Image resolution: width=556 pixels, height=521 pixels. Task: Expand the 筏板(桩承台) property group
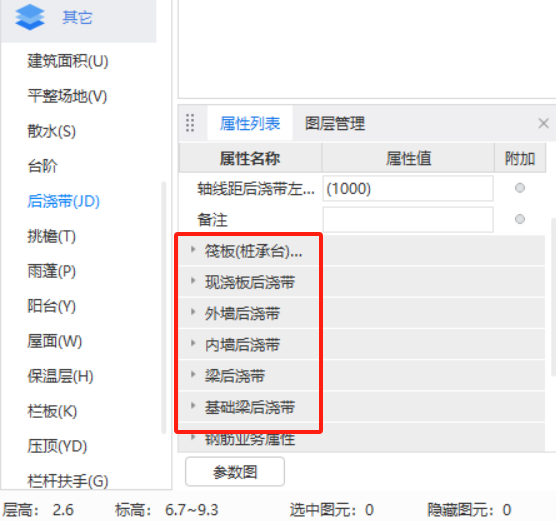click(x=193, y=249)
